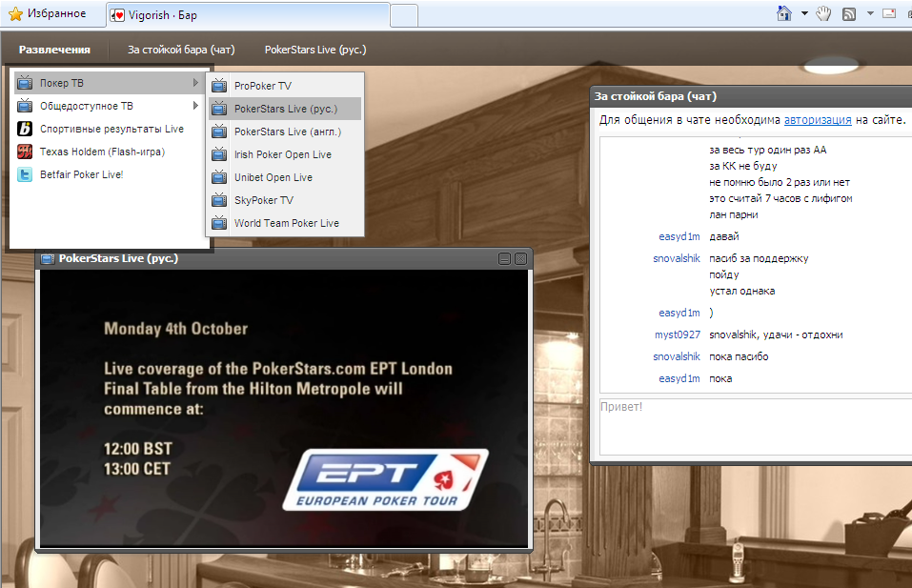Open the RSS feed dropdown arrow
This screenshot has height=588, width=912.
(869, 13)
